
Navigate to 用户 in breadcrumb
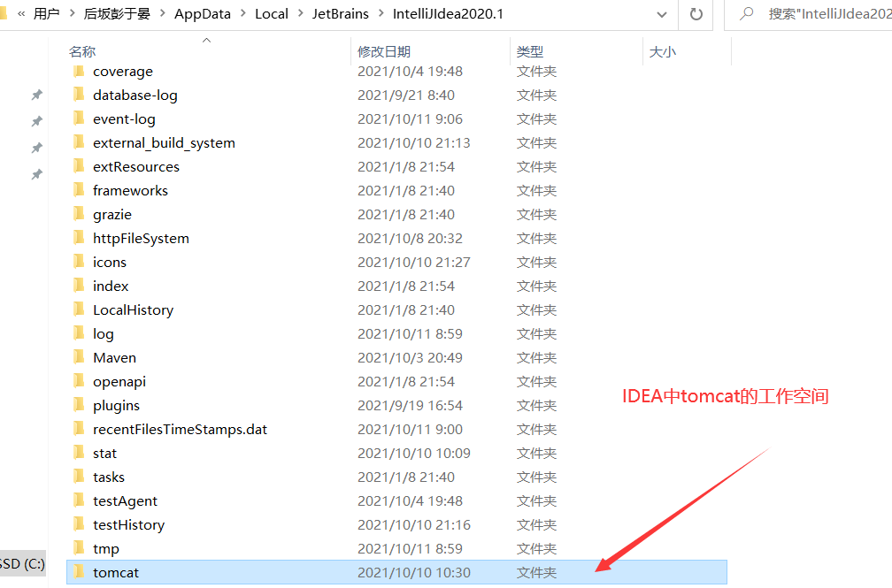46,13
